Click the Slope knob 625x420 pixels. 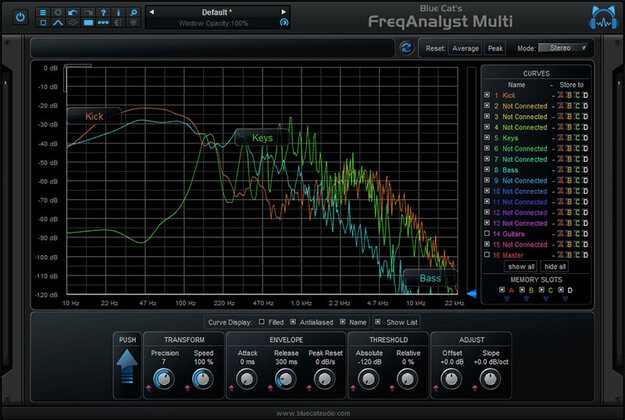pos(490,379)
